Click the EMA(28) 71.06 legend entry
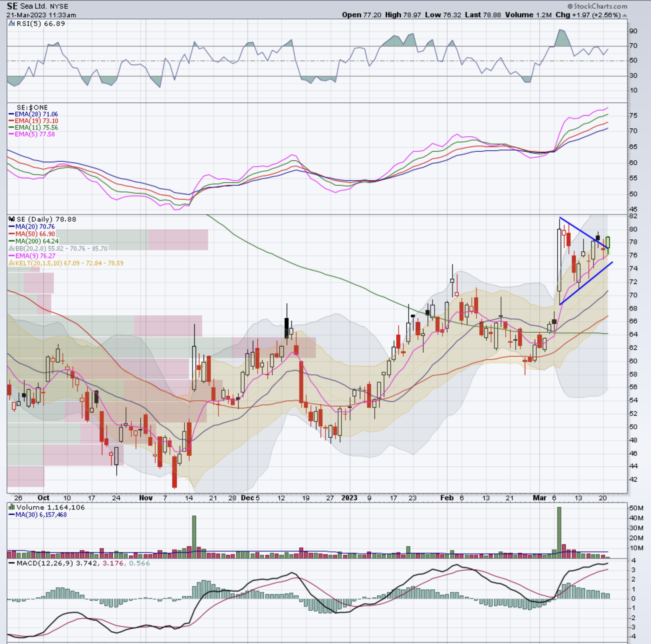This screenshot has width=651, height=644. click(33, 114)
